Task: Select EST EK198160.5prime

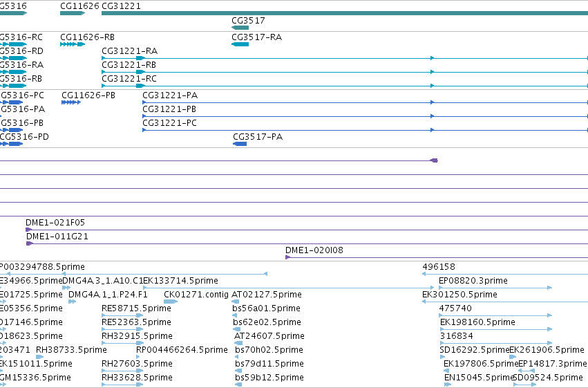Action: coord(477,322)
